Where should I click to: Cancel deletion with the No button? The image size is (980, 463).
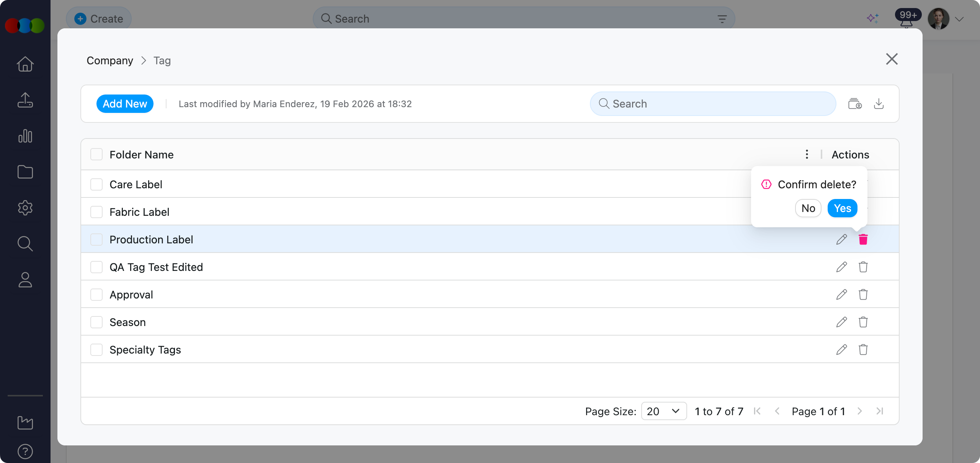pos(808,208)
